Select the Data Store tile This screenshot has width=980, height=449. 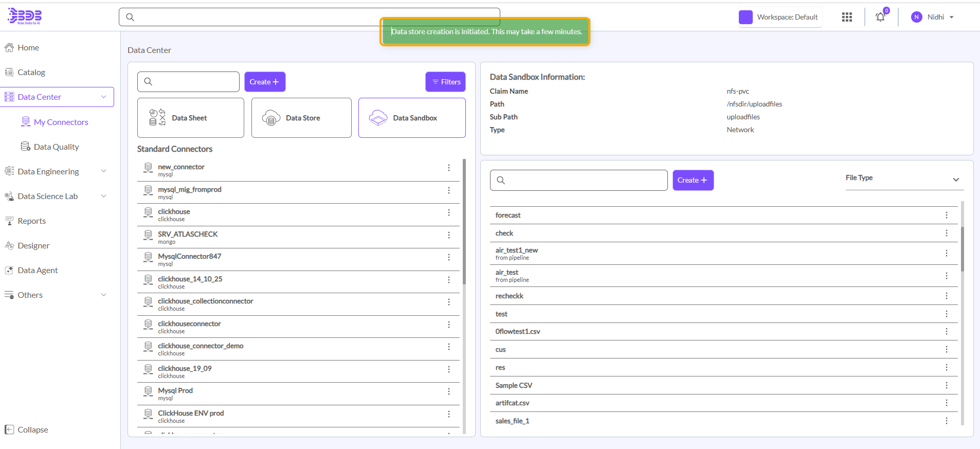point(301,118)
